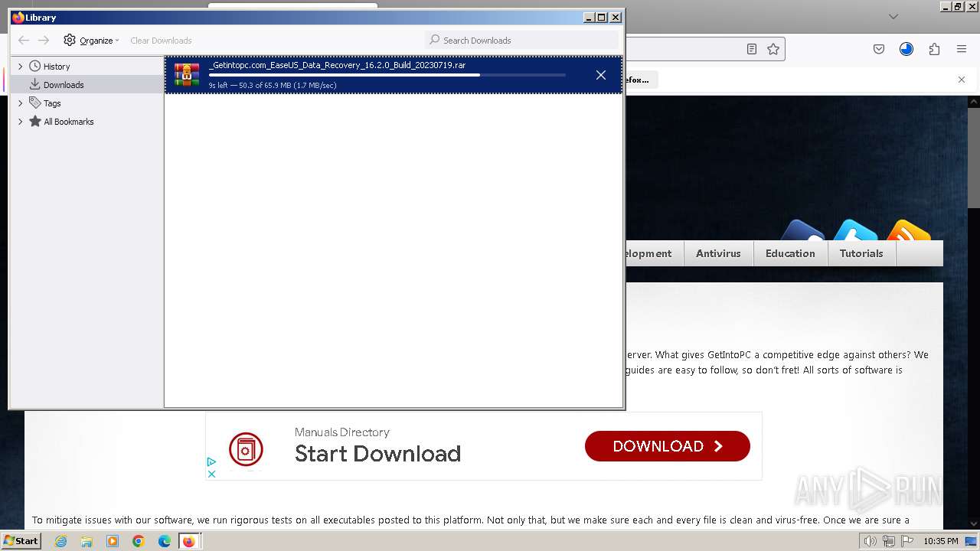Click the Start Download ad text

377,454
